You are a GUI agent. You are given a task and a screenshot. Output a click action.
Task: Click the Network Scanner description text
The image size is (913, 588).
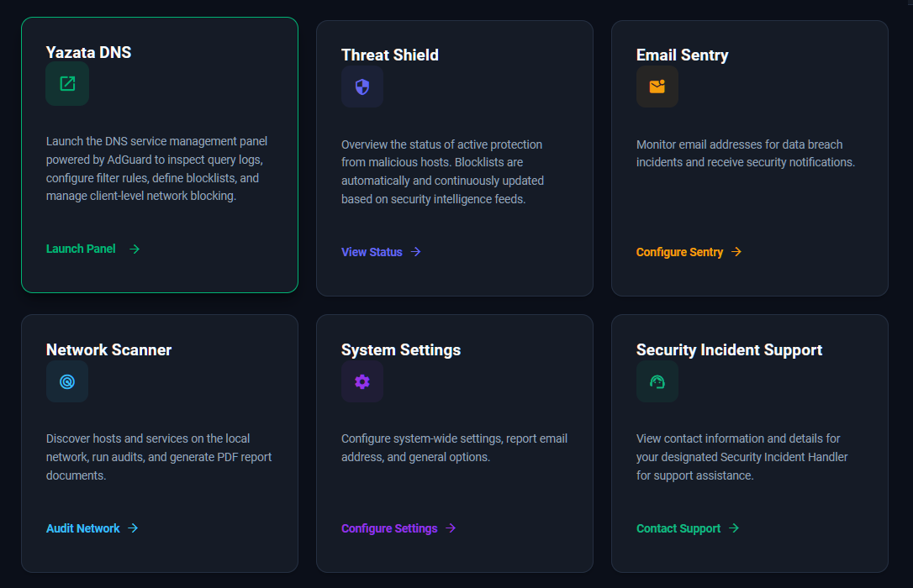159,457
